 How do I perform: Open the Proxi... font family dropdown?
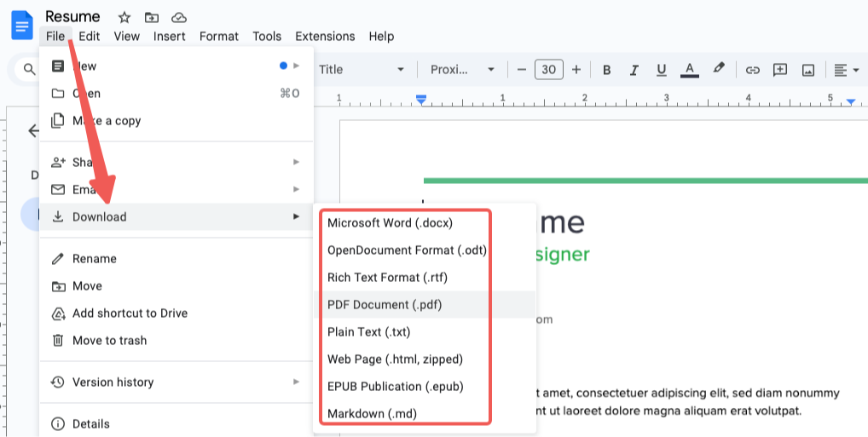[x=462, y=70]
